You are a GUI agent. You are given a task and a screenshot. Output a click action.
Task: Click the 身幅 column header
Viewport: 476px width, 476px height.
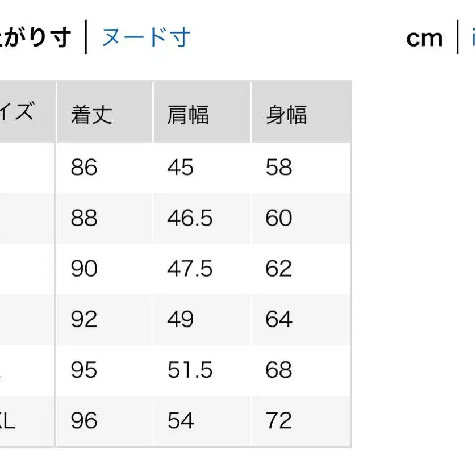click(x=286, y=115)
